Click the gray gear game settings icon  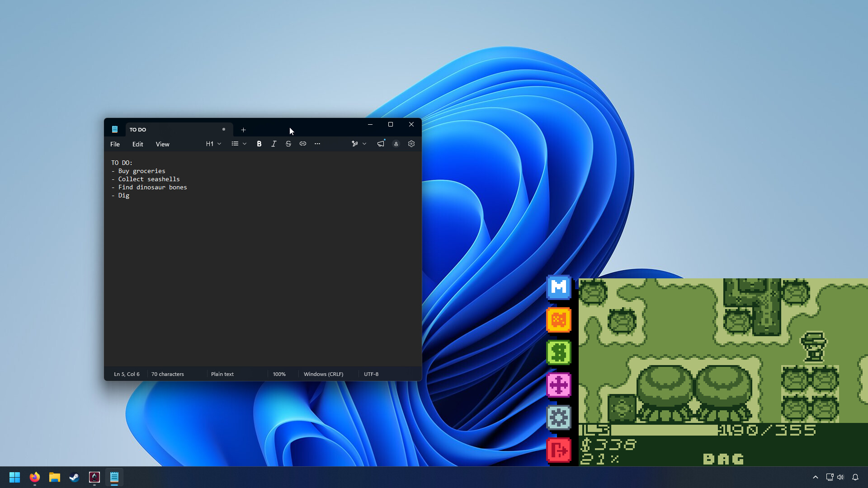(559, 418)
